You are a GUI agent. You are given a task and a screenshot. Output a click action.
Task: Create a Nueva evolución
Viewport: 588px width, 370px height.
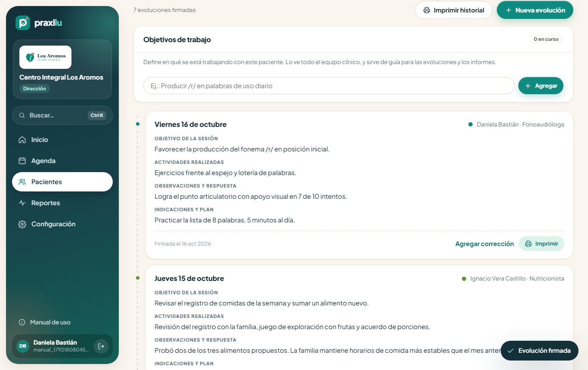click(x=535, y=10)
